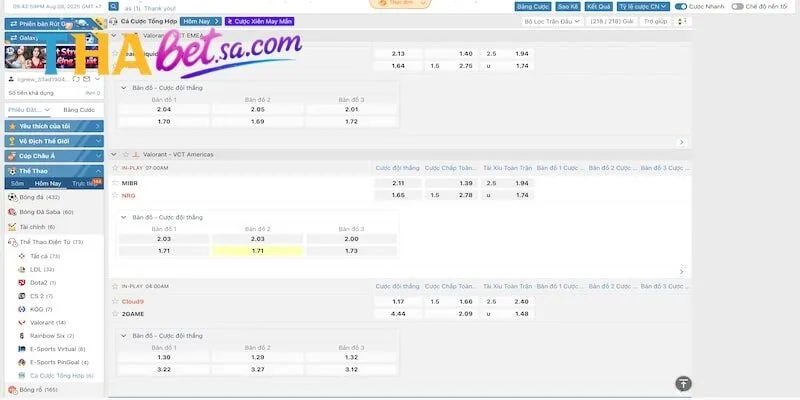Collapse Bản đồ section under Cloud9 match
The image size is (800, 400).
[124, 335]
